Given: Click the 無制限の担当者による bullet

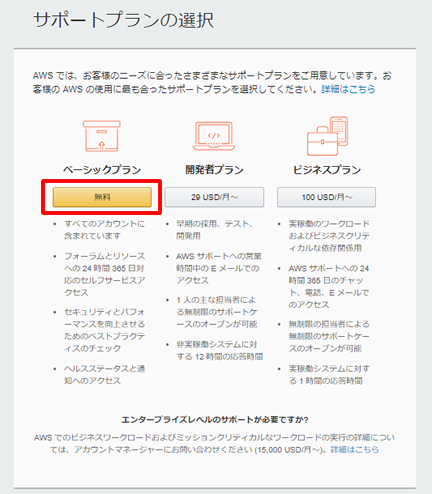Looking at the screenshot, I should [329, 336].
